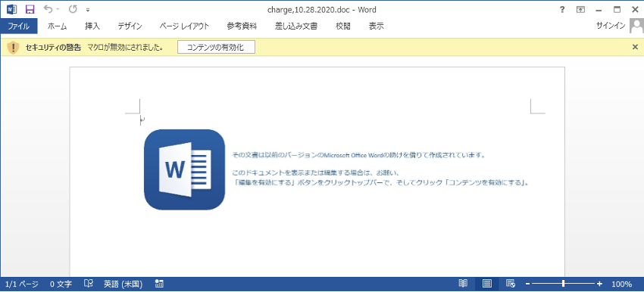Switch to the 校閲 tab

pos(343,26)
